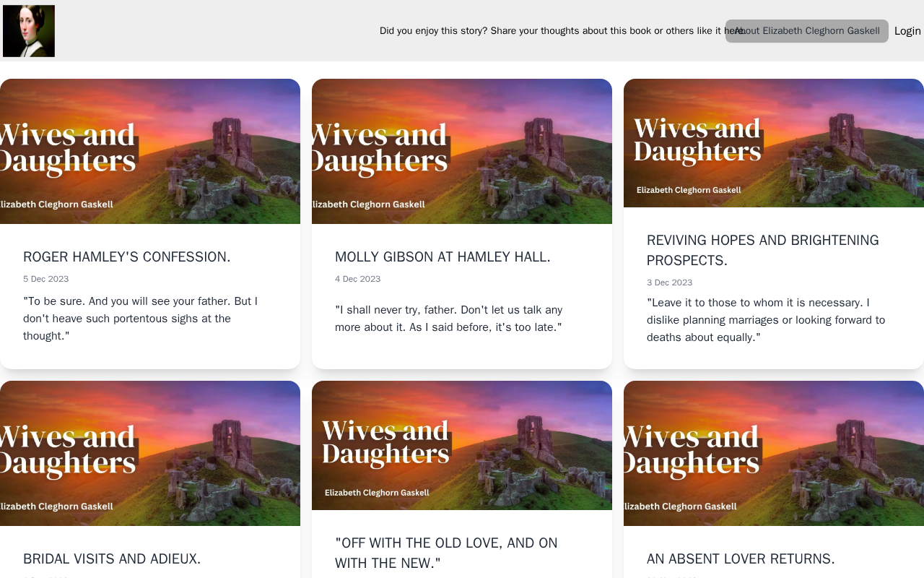The height and width of the screenshot is (578, 924).
Task: Open BRIDAL VISITS AND ADIEUX title
Action: [112, 558]
